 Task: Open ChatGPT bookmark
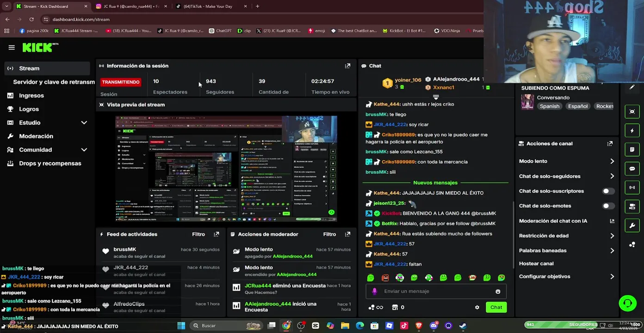tap(220, 31)
